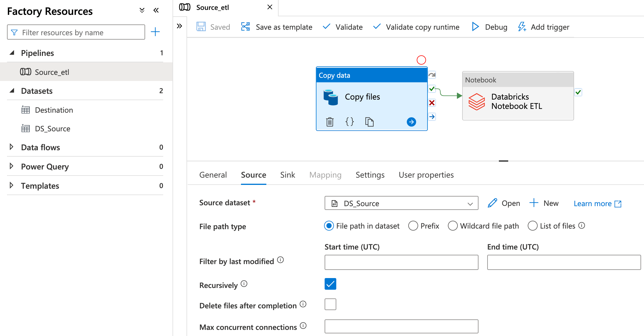
Task: Click Save as template icon
Action: (x=246, y=27)
